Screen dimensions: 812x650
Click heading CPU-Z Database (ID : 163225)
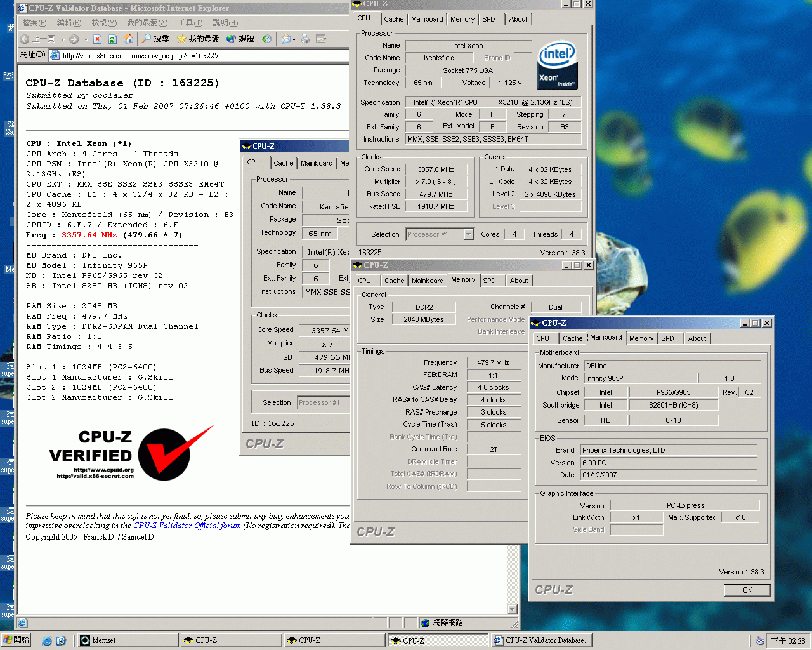123,83
